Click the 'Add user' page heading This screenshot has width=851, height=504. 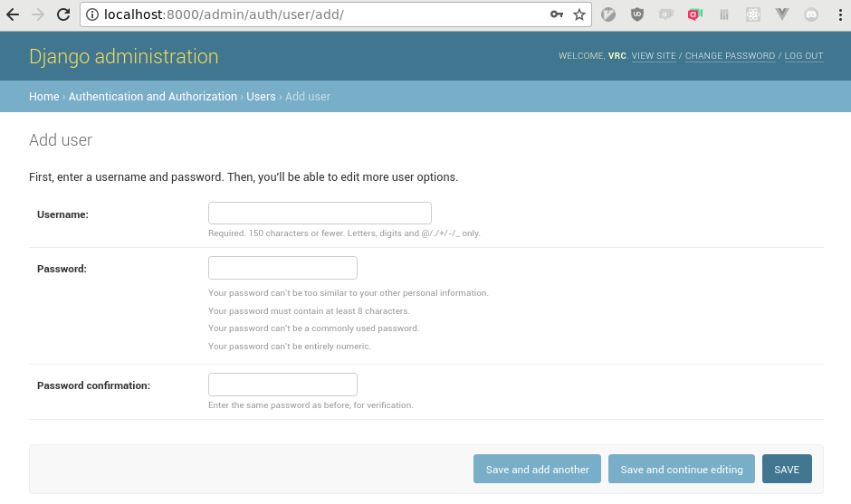click(x=61, y=140)
